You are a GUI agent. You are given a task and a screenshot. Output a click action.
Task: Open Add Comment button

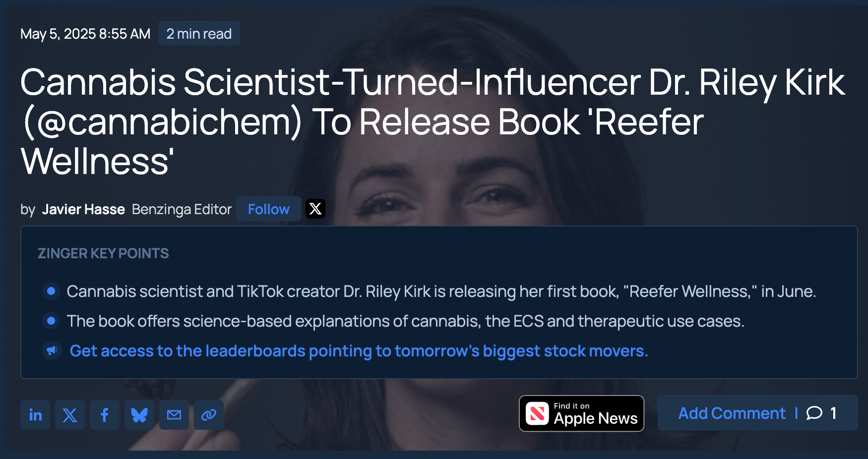732,413
